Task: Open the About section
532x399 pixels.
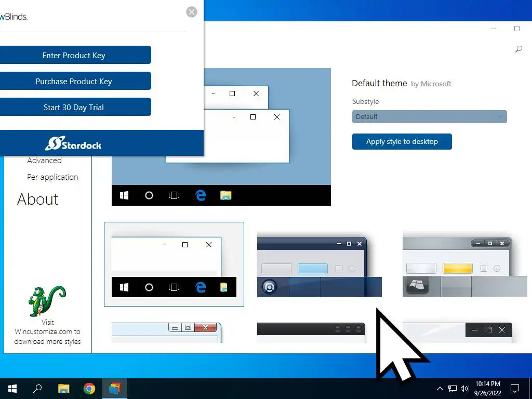Action: point(37,199)
